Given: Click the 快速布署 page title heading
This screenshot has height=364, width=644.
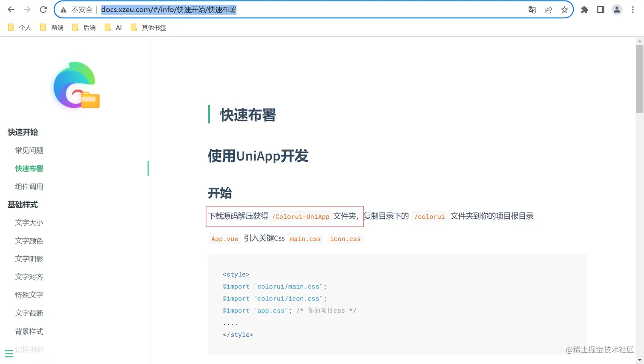Looking at the screenshot, I should click(x=248, y=115).
